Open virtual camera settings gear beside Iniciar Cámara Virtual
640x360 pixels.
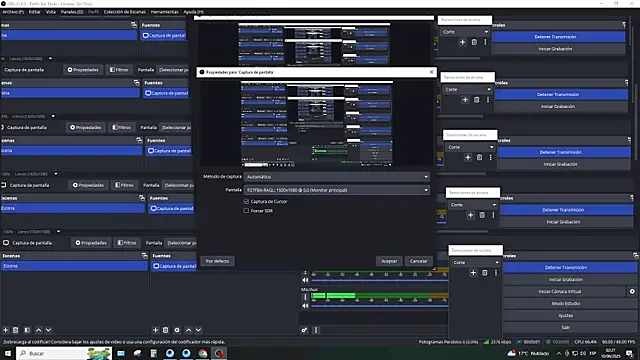pos(632,291)
